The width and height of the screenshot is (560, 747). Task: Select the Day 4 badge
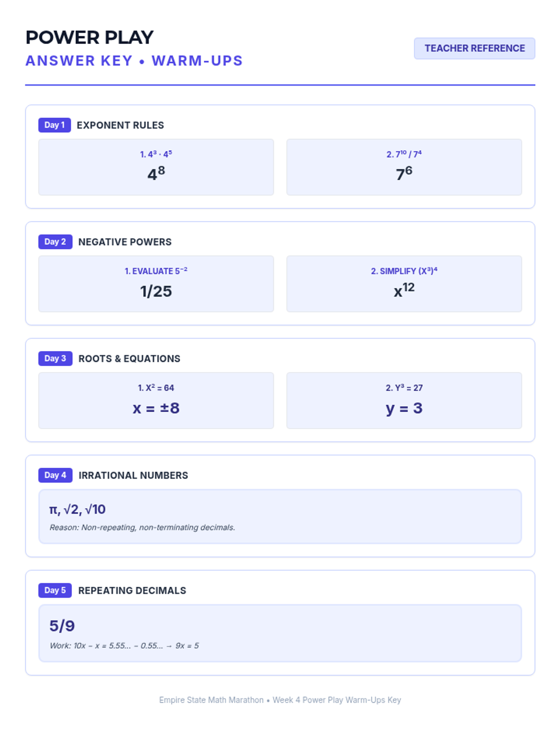click(55, 475)
